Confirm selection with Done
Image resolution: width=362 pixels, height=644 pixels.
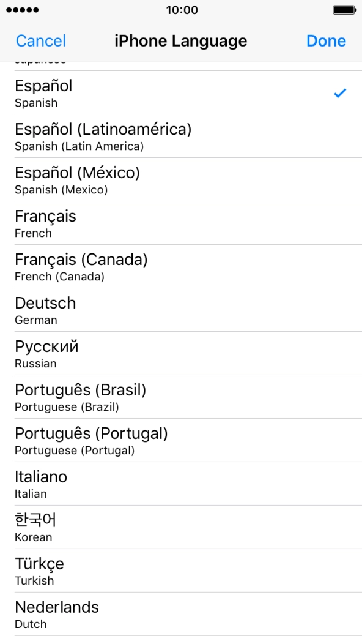[x=326, y=40]
